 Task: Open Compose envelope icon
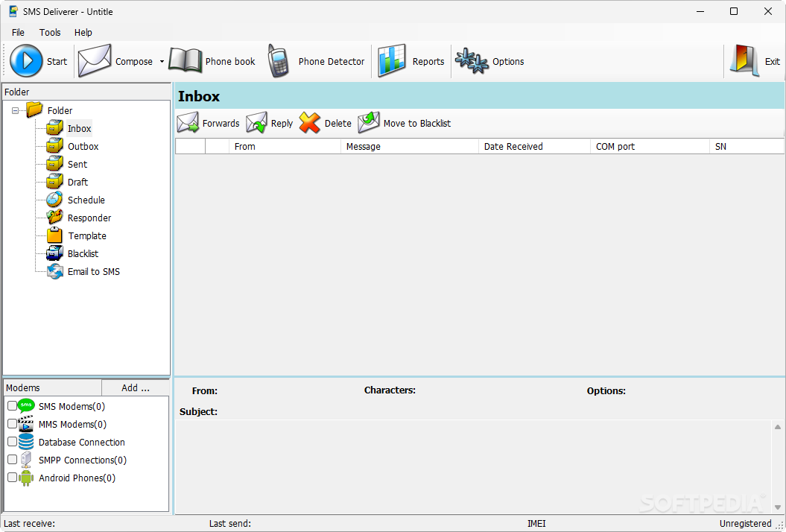coord(95,60)
